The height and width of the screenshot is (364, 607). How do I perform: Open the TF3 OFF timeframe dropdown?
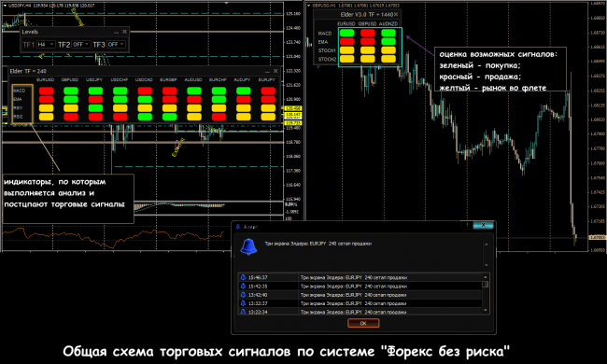(x=116, y=45)
